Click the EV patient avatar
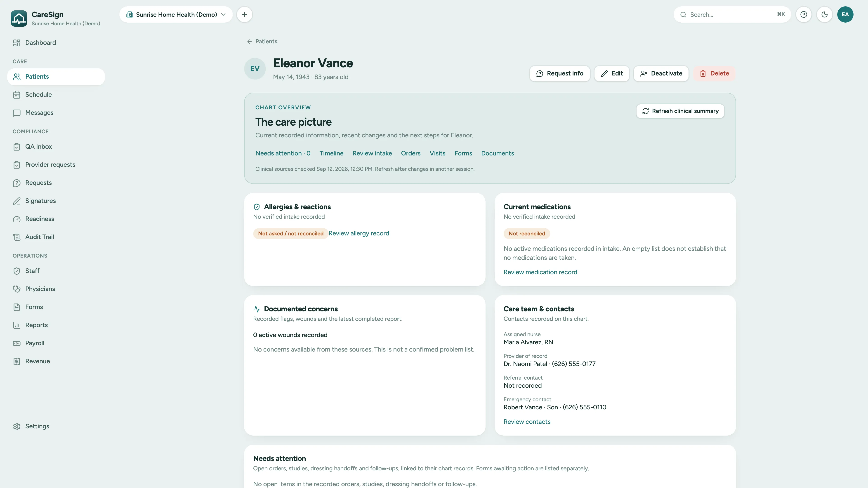Screen dimensions: 868x488 tap(255, 69)
